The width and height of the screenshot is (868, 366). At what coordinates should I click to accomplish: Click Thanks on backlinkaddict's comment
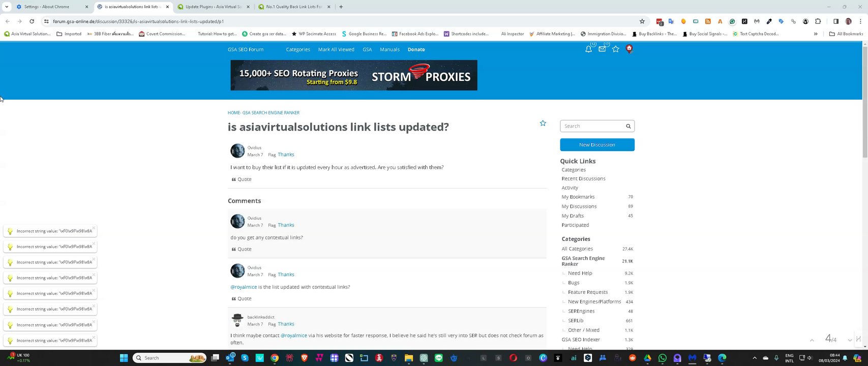point(286,324)
